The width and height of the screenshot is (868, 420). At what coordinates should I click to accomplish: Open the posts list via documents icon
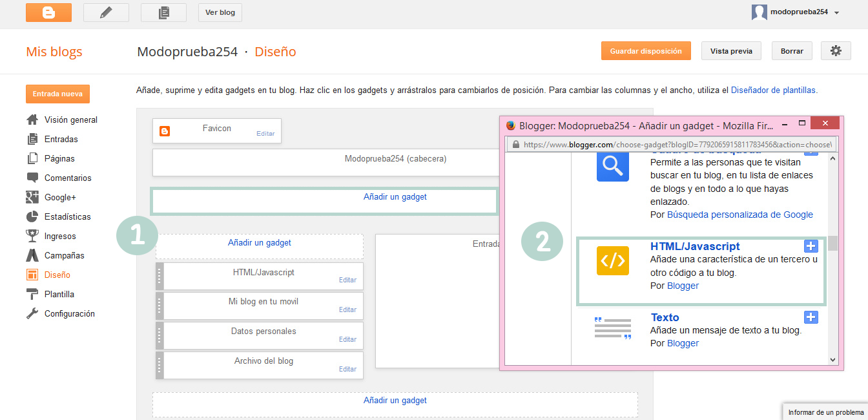point(163,12)
